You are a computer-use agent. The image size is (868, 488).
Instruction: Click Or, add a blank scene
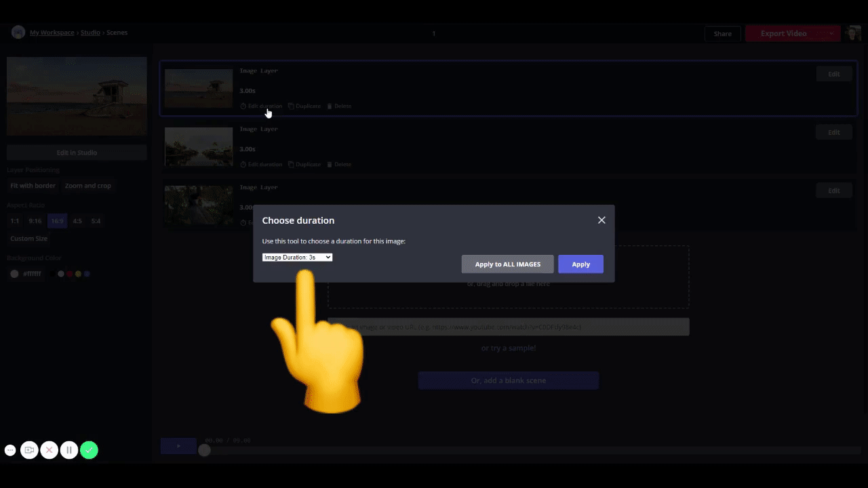[508, 380]
